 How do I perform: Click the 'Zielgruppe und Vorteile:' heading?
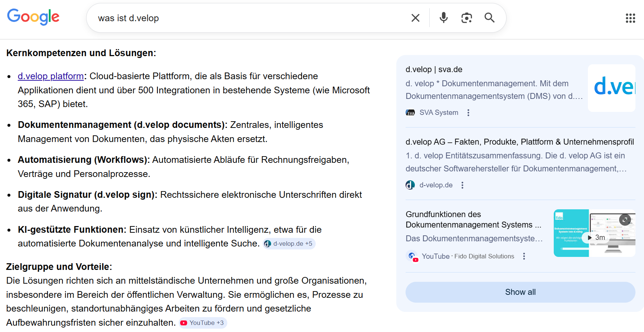(59, 267)
